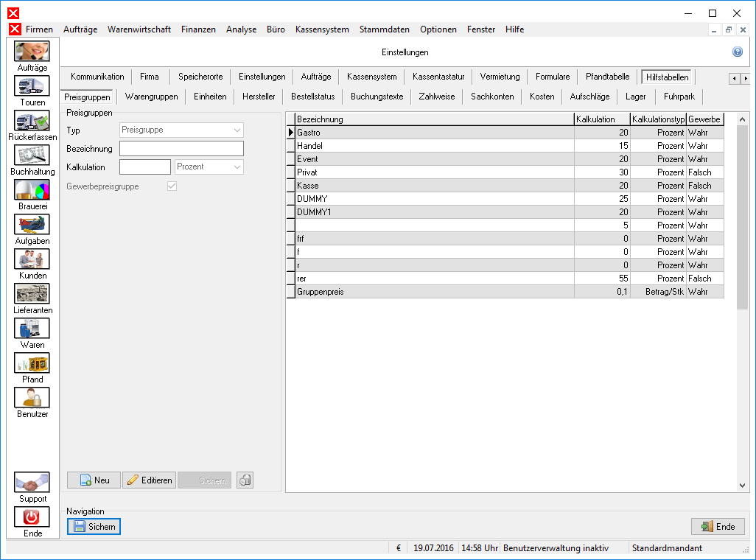This screenshot has width=756, height=560.
Task: Click the Rückerfassen sidebar icon
Action: pyautogui.click(x=32, y=121)
